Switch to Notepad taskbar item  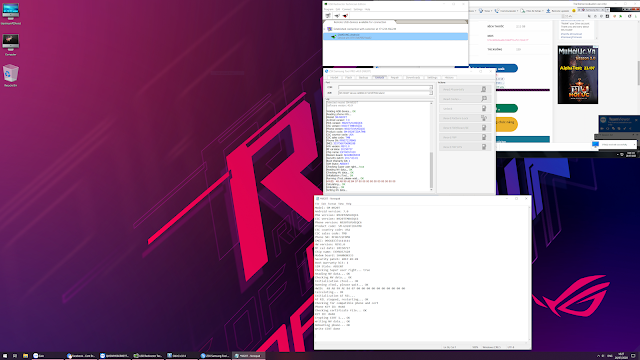click(249, 356)
